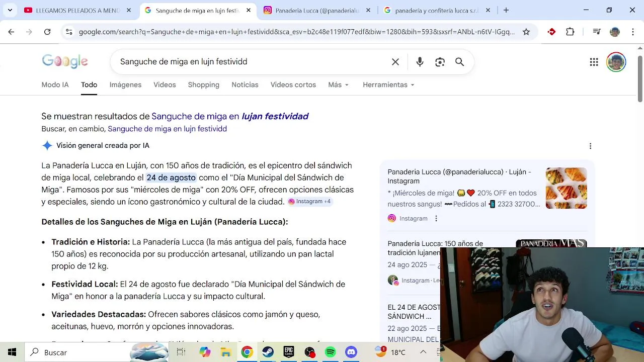This screenshot has height=362, width=644.
Task: Open File Explorer from the taskbar
Action: pyautogui.click(x=226, y=352)
